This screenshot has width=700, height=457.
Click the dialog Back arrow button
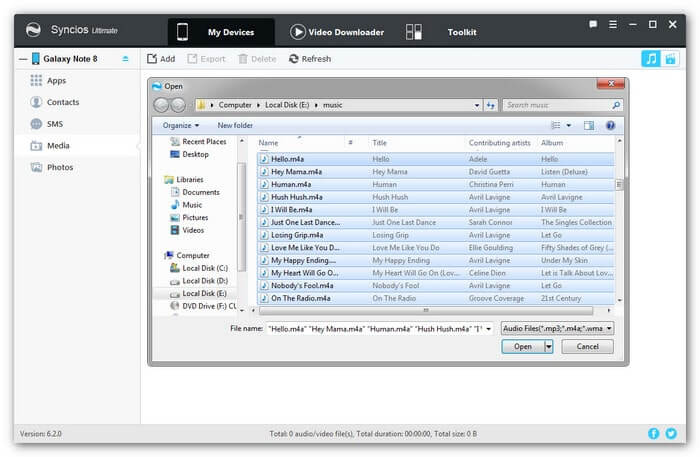pyautogui.click(x=161, y=105)
